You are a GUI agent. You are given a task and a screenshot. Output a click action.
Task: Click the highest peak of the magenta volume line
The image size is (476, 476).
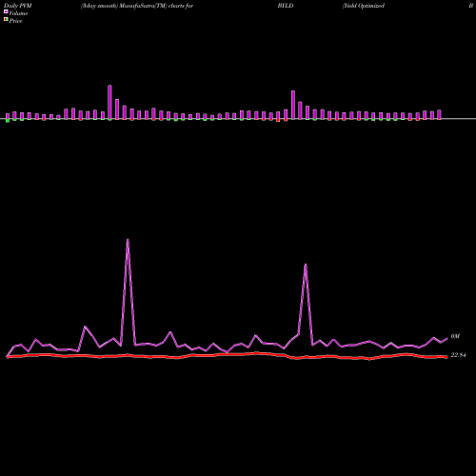click(128, 240)
